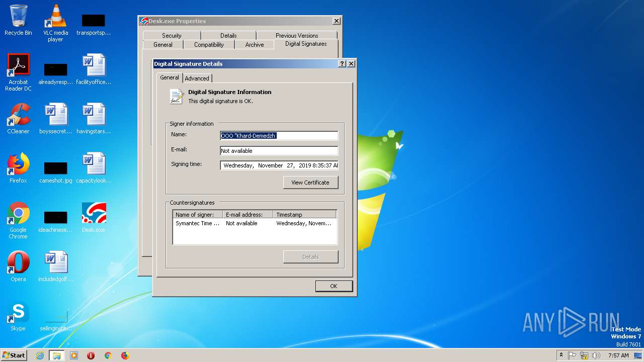The width and height of the screenshot is (644, 362).
Task: Open the volume control tray icon
Action: click(x=596, y=355)
